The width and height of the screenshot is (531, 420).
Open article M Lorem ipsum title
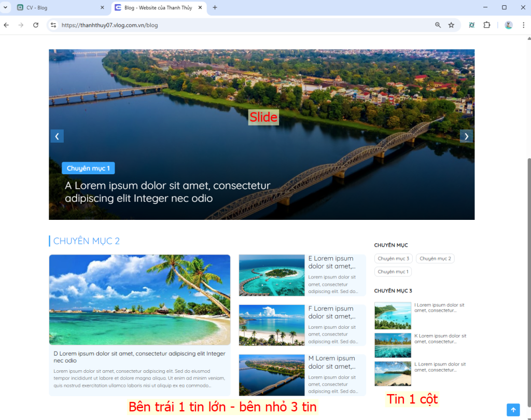[x=332, y=362]
